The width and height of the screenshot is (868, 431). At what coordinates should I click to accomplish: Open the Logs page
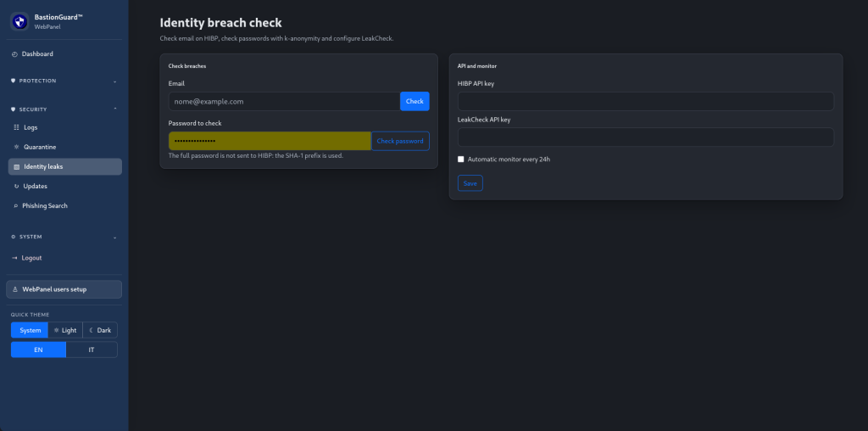(64, 127)
